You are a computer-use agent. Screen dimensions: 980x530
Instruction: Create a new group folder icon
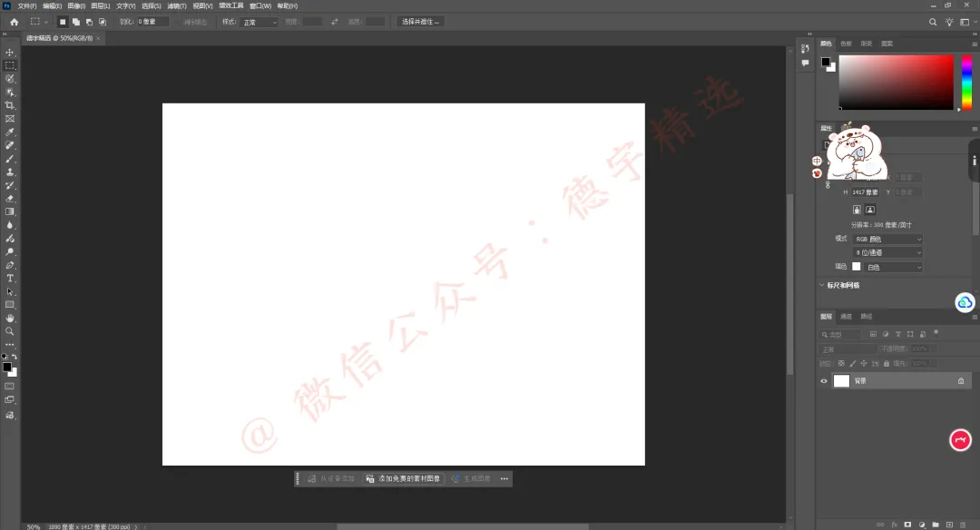[936, 525]
